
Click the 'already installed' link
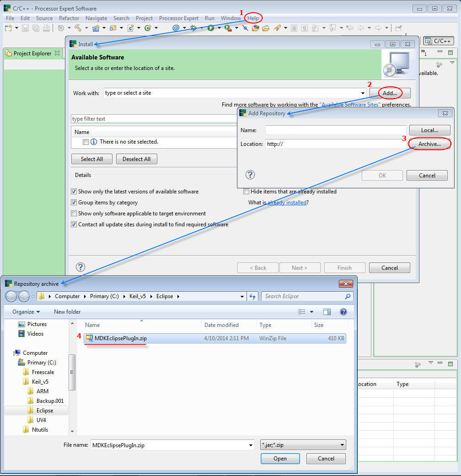tap(287, 203)
